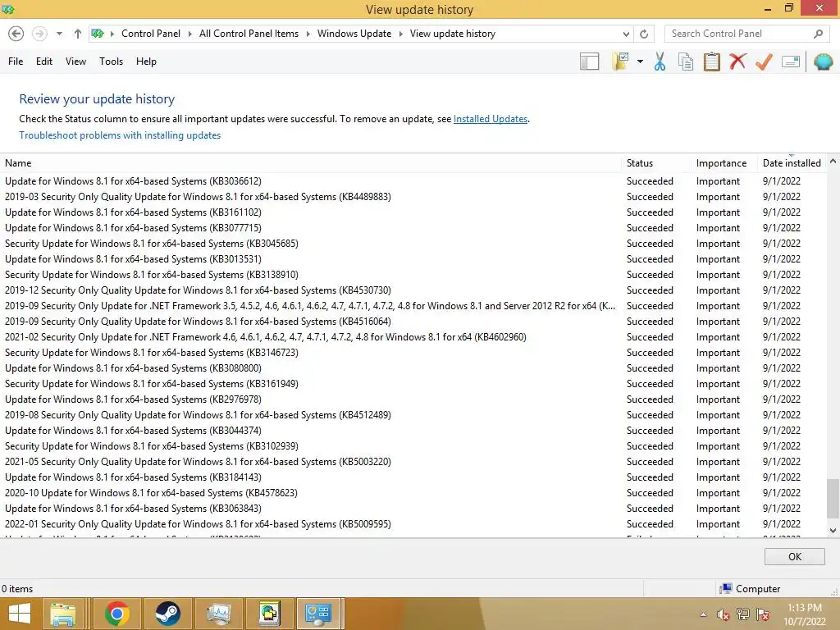Open the Tools menu
The height and width of the screenshot is (630, 840).
pos(111,62)
